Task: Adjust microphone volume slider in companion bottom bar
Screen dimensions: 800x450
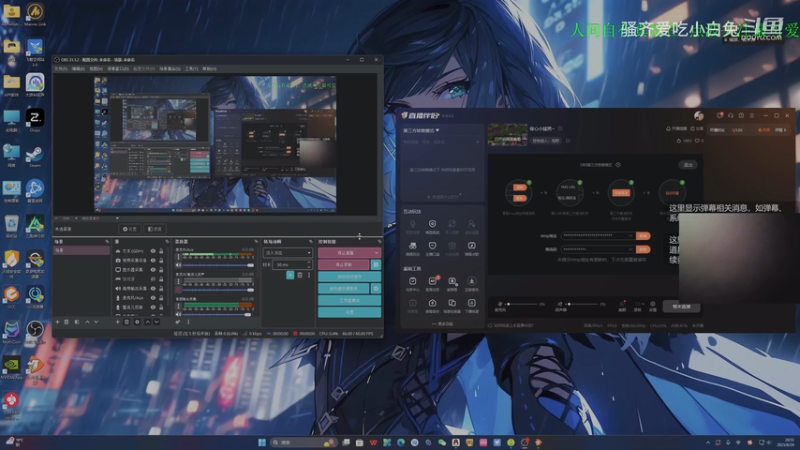Action: click(x=524, y=304)
